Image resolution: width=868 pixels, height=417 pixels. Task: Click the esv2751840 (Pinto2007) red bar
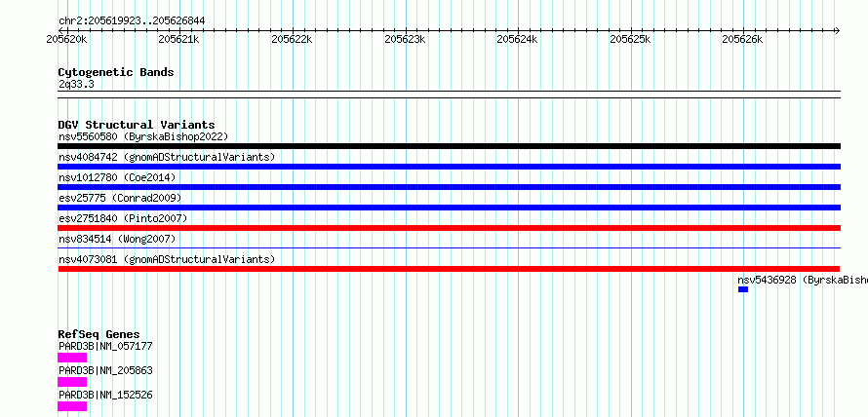click(x=449, y=228)
